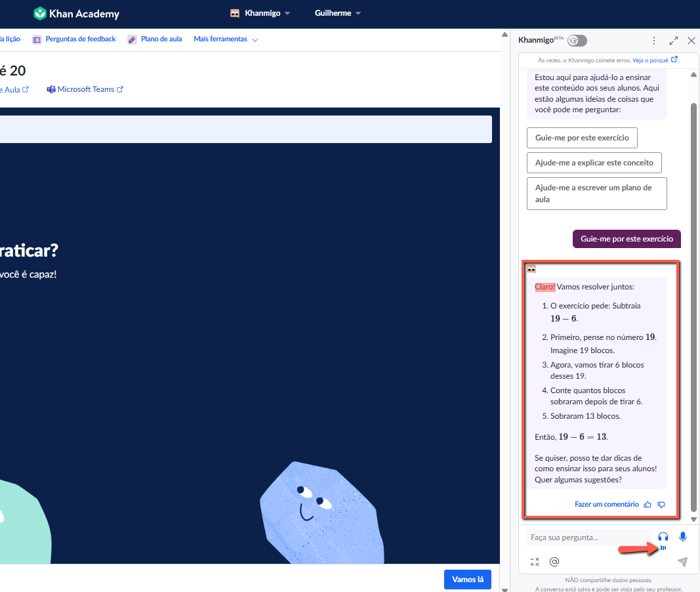Click the send message paper-plane icon
Screen dimensions: 700x592
click(x=682, y=562)
